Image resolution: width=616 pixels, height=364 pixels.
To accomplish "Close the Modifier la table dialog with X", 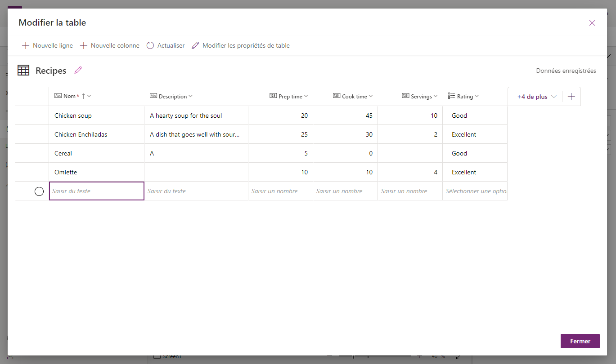I will (592, 23).
